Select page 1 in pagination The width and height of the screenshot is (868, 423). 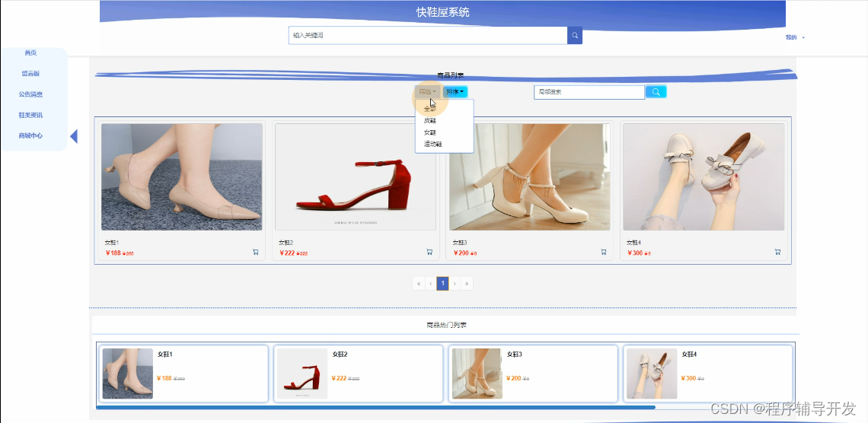442,284
